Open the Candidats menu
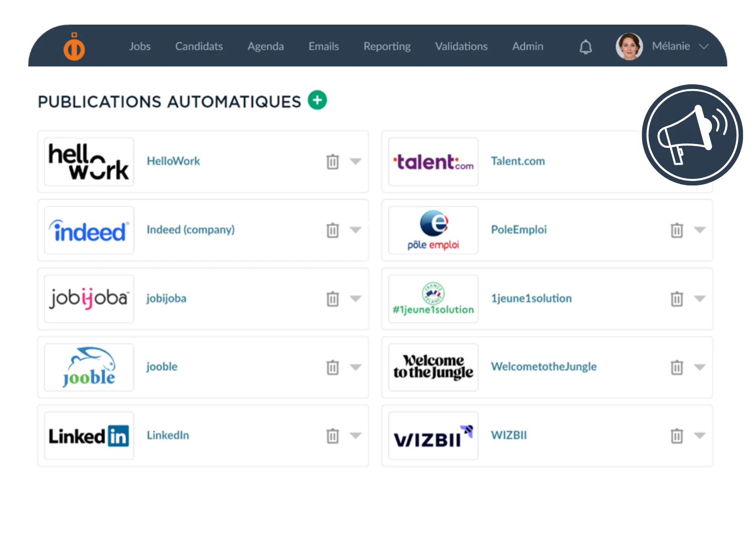This screenshot has width=756, height=536. tap(199, 46)
